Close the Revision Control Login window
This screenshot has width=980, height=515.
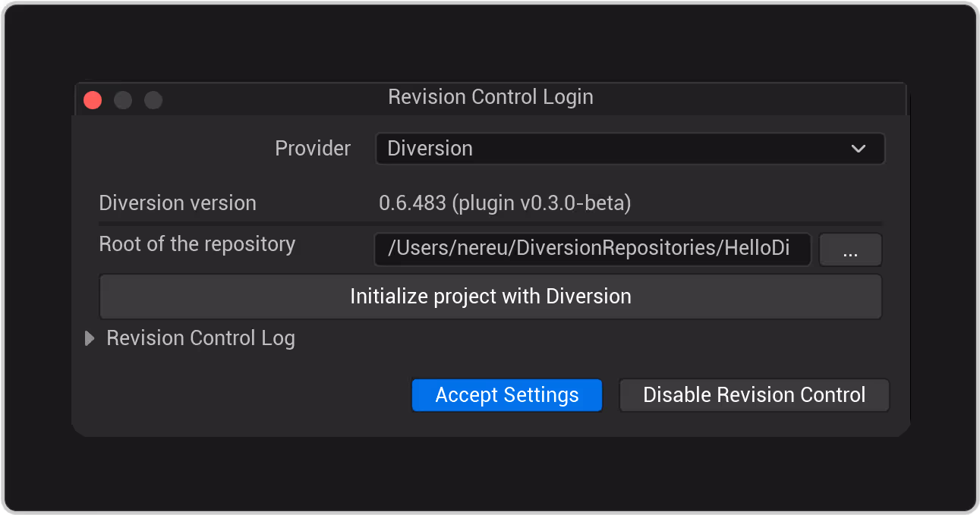pyautogui.click(x=93, y=100)
